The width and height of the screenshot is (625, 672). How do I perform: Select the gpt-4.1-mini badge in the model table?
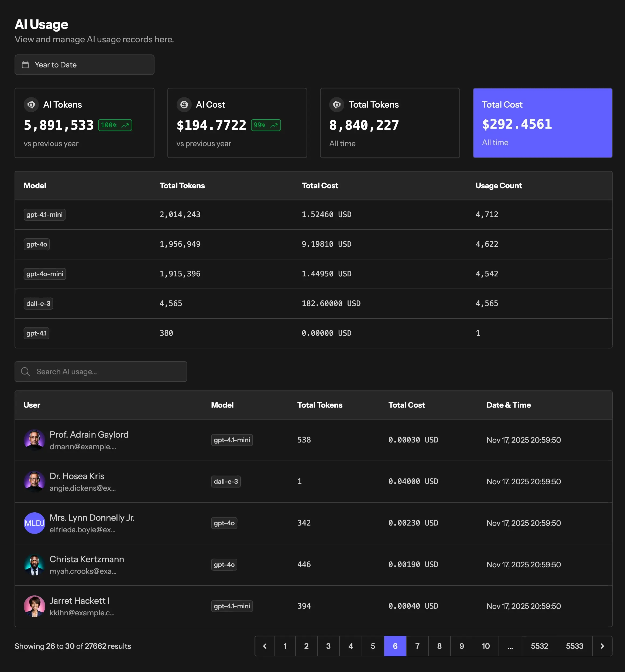44,214
